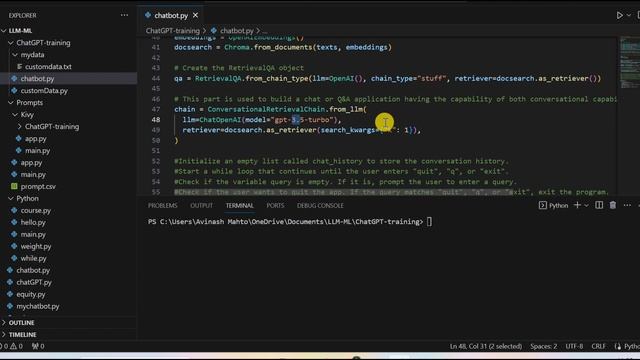640x360 pixels.
Task: Open main.py inside the Python folder
Action: coord(33,234)
